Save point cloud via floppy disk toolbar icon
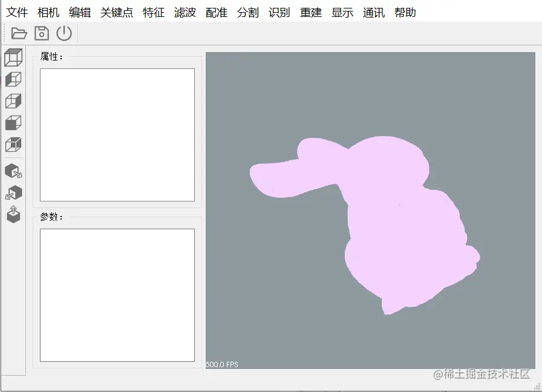Screen dimensions: 542x392 click(41, 33)
